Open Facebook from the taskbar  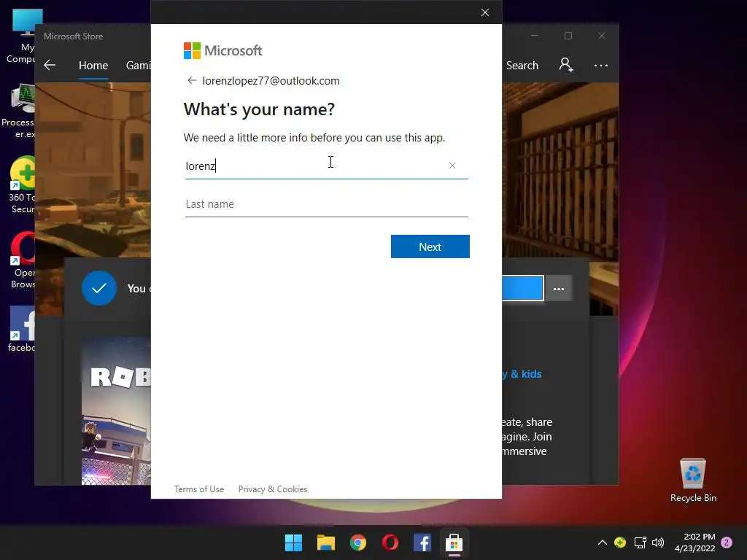(422, 542)
